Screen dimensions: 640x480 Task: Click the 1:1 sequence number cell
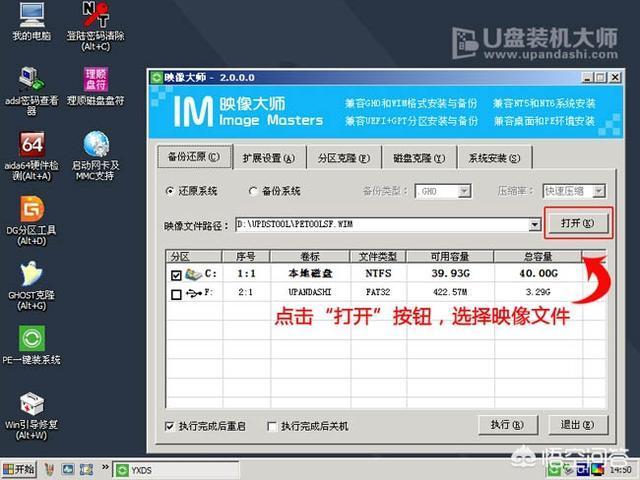tap(246, 273)
